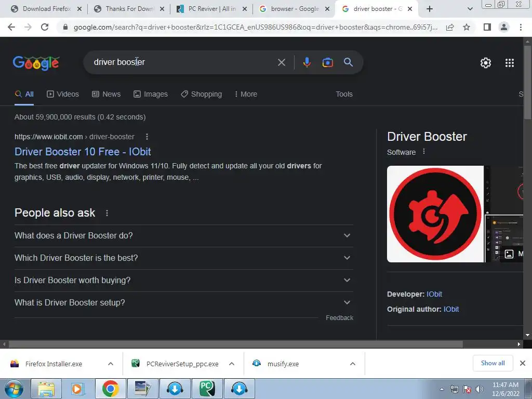Expand options for musify.exe download
The height and width of the screenshot is (399, 532).
(353, 364)
